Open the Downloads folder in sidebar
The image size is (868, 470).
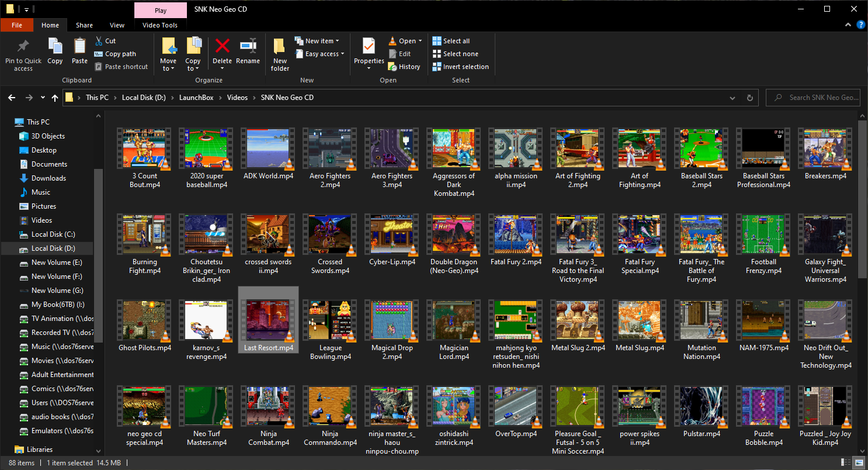pyautogui.click(x=48, y=178)
